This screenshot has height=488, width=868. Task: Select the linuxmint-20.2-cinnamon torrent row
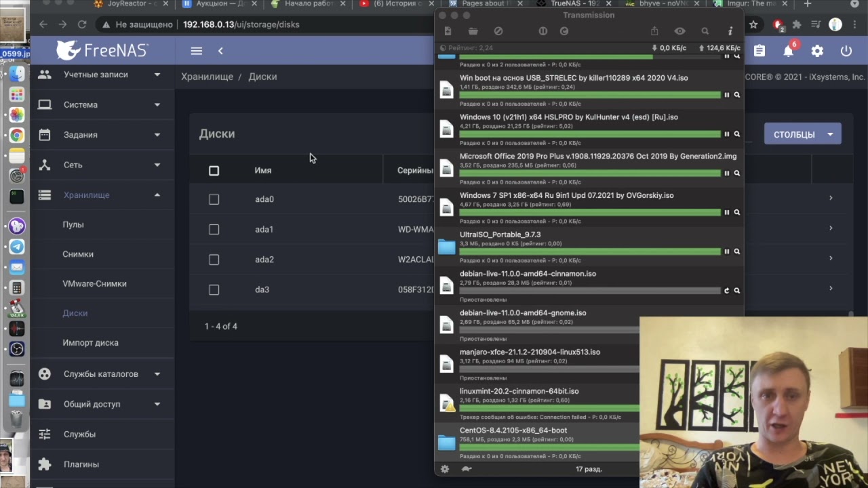537,403
